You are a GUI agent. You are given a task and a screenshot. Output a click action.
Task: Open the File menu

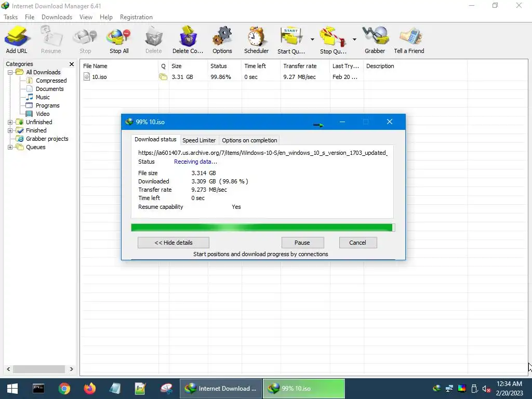(30, 17)
